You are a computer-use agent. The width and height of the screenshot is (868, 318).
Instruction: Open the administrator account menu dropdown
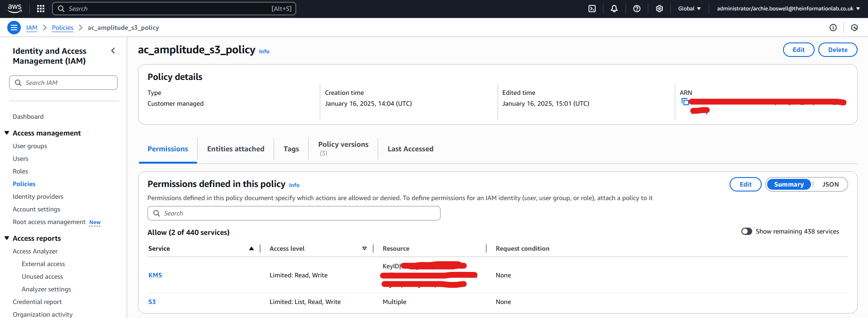pos(788,9)
